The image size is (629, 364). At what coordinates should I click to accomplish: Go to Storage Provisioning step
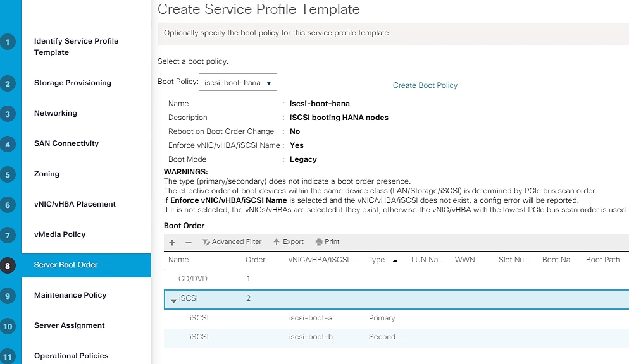(x=72, y=83)
